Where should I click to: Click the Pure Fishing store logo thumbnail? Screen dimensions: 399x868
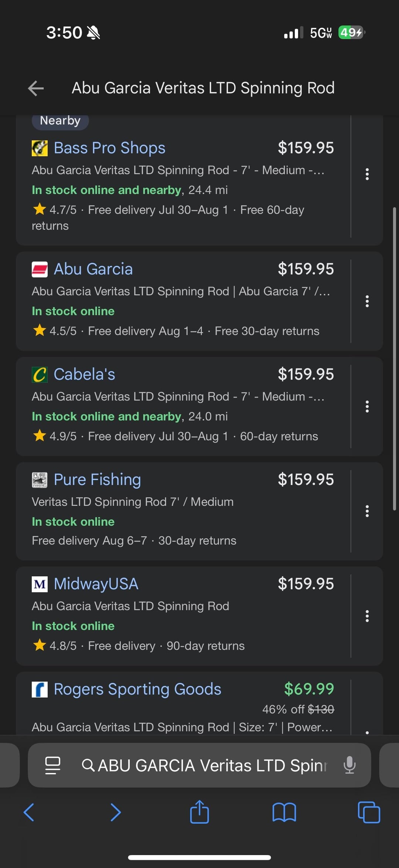click(40, 480)
